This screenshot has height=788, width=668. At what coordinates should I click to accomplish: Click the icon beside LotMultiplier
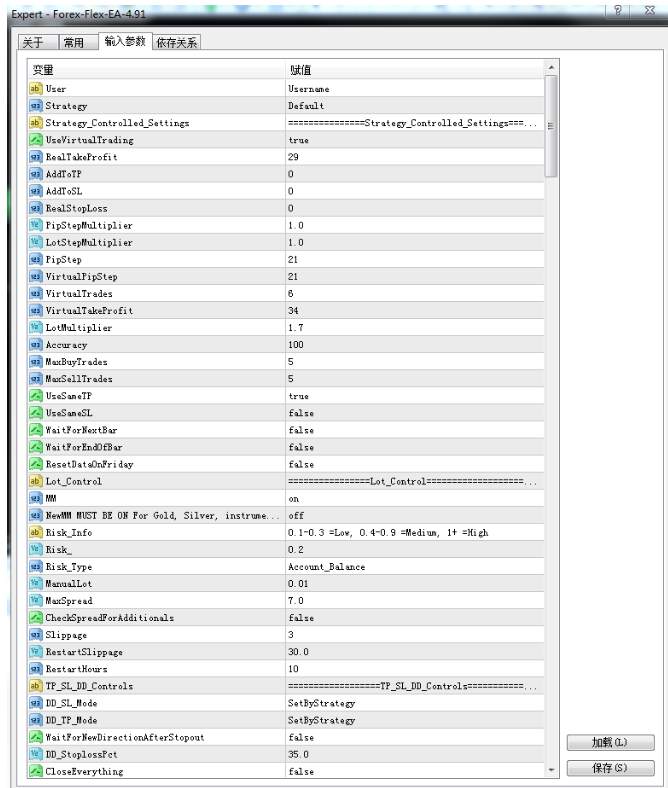pyautogui.click(x=35, y=328)
